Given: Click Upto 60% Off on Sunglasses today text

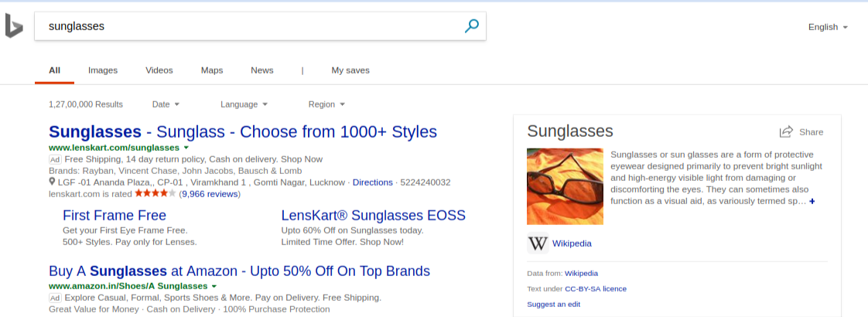Looking at the screenshot, I should [x=352, y=230].
